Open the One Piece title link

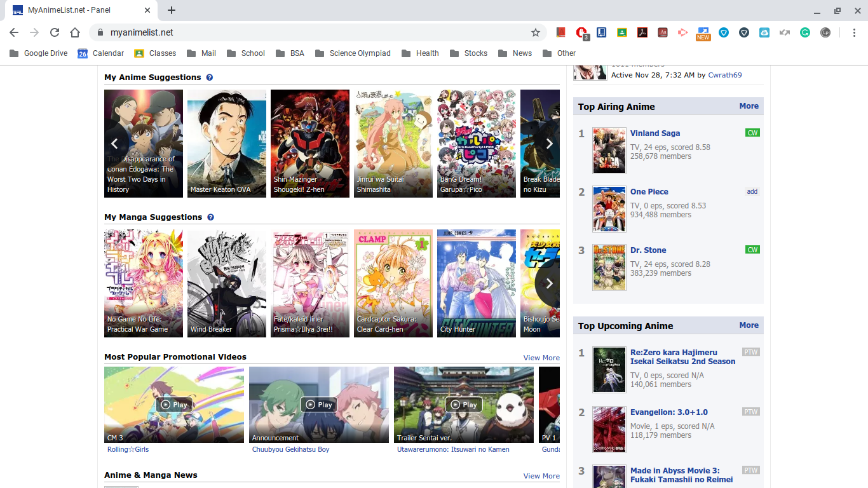coord(649,192)
